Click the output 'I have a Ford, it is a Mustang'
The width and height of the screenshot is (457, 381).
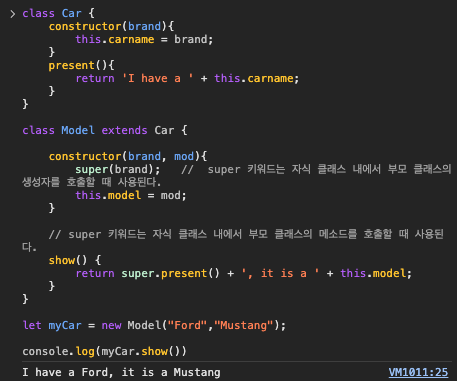click(121, 372)
